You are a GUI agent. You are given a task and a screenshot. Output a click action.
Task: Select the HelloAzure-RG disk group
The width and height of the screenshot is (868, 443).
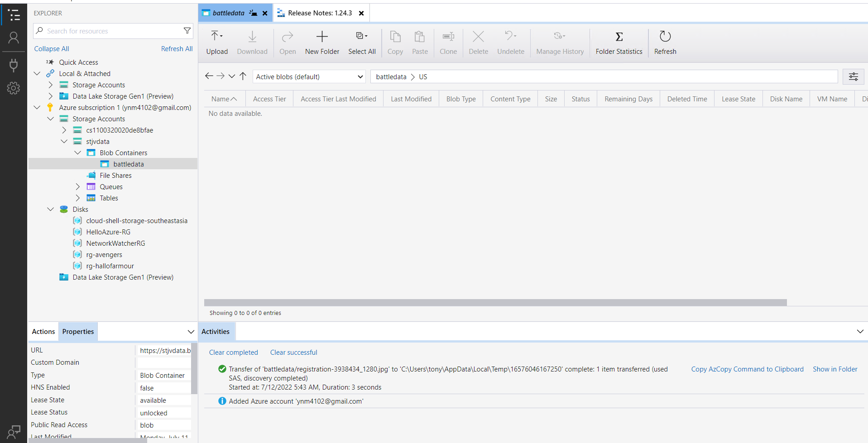point(108,232)
